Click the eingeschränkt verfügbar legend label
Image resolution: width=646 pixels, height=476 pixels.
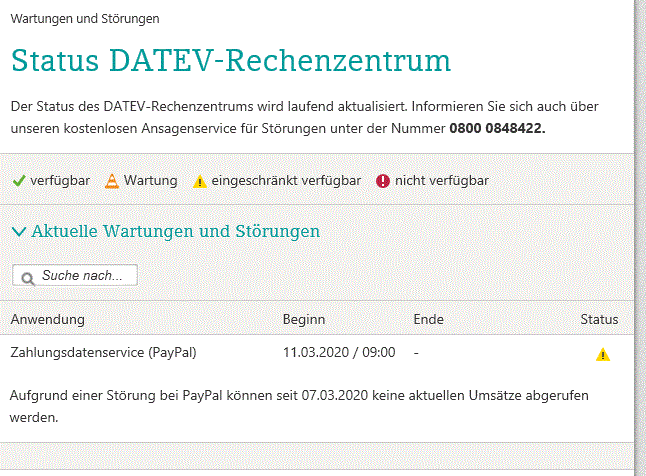(286, 181)
